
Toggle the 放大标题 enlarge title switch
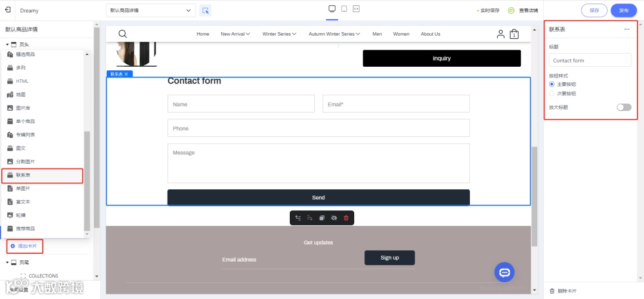(x=624, y=107)
